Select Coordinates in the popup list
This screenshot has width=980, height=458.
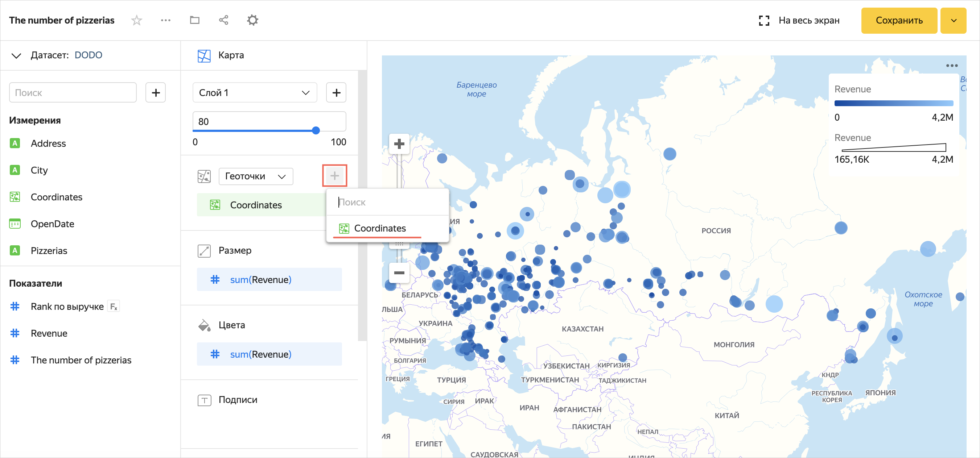click(x=388, y=228)
